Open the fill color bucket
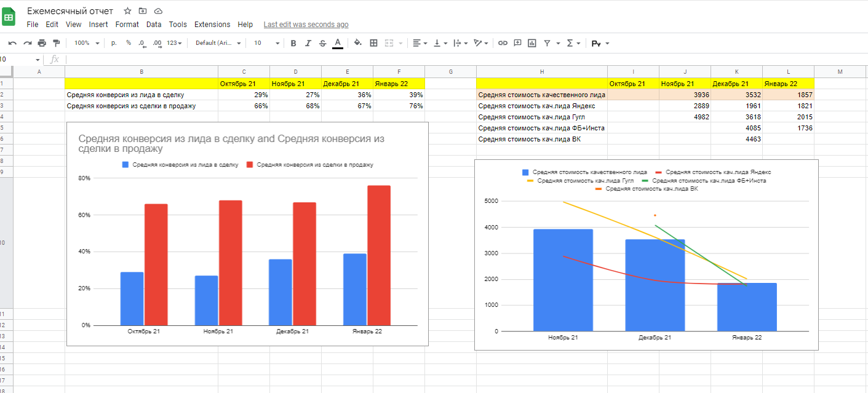This screenshot has height=393, width=868. click(357, 43)
